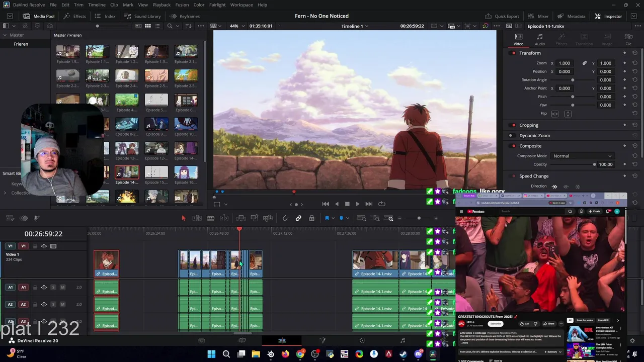Click the Replace Clip icon
Image resolution: width=644 pixels, height=362 pixels.
click(x=268, y=218)
